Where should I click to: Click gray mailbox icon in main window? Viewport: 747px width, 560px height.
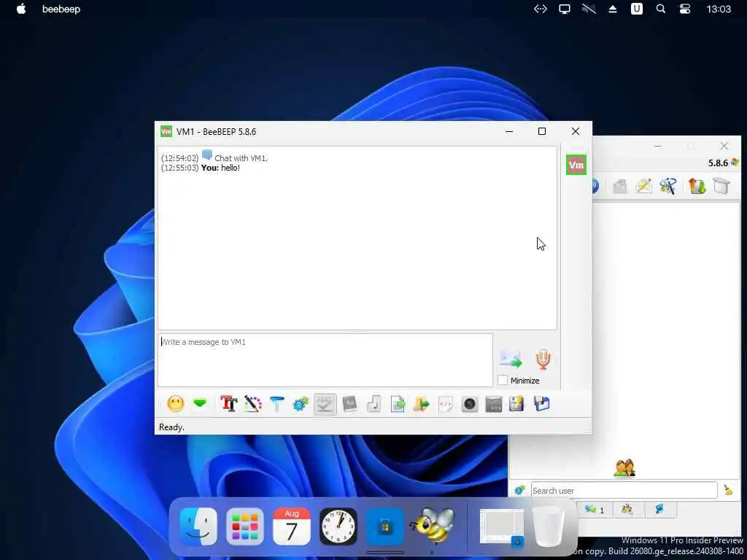(x=620, y=186)
